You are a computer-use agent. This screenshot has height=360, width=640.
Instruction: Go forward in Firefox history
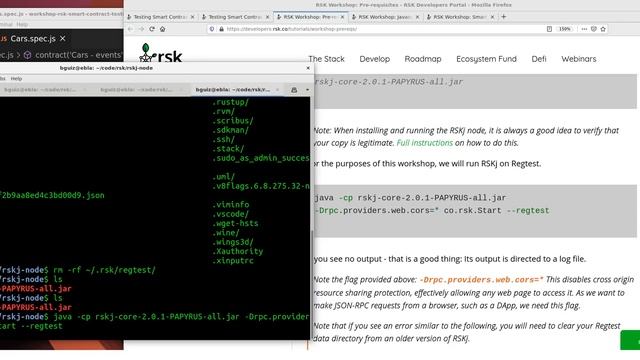click(141, 29)
